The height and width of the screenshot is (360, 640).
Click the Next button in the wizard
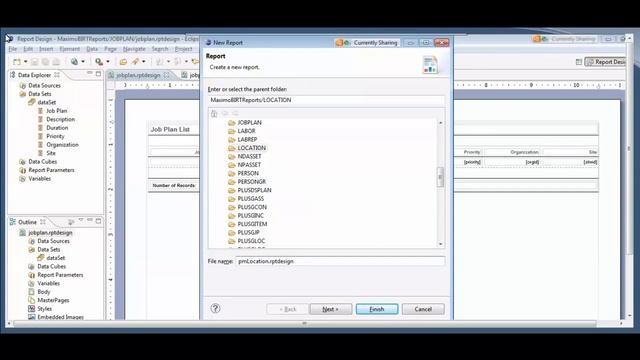(330, 309)
